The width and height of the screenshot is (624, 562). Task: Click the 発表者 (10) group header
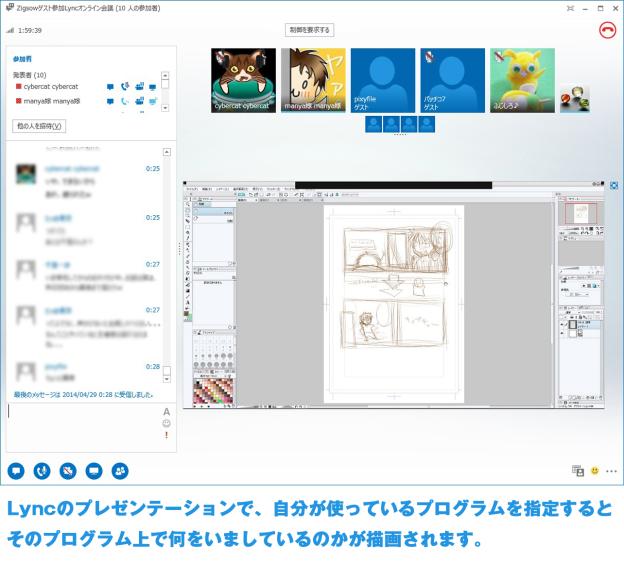(x=30, y=75)
